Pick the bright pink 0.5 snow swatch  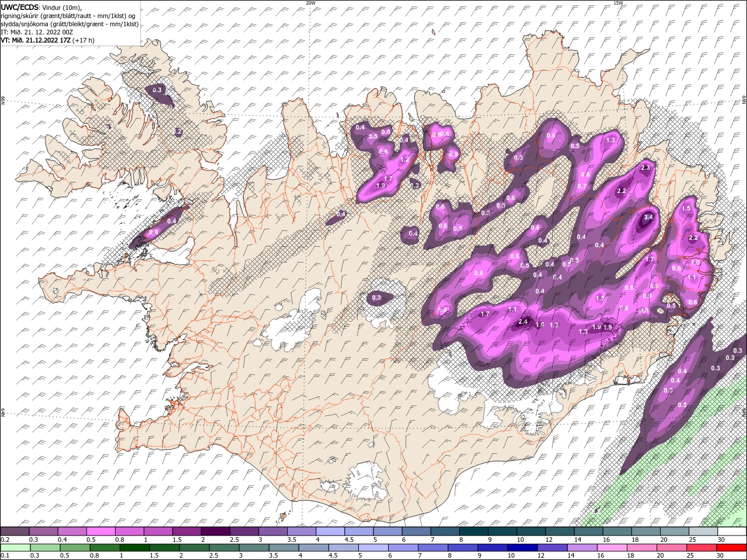point(101,531)
